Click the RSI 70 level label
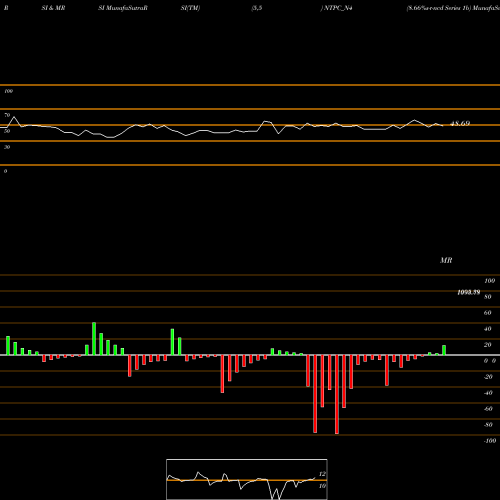The height and width of the screenshot is (500, 500). (7, 115)
